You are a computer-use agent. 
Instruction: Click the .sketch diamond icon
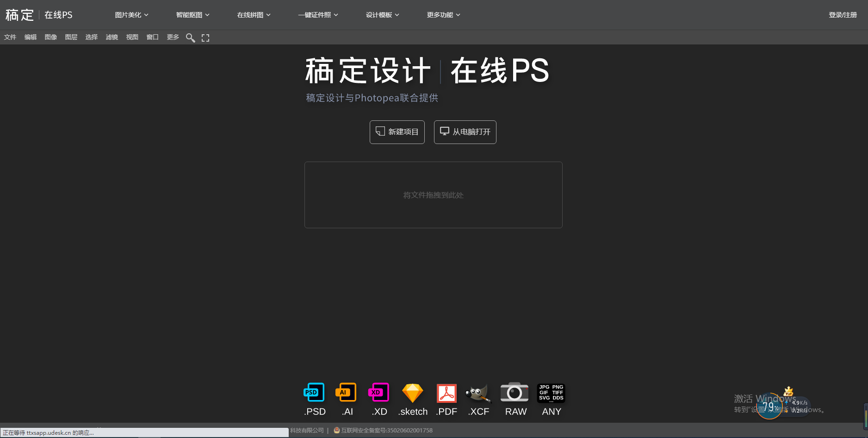412,393
